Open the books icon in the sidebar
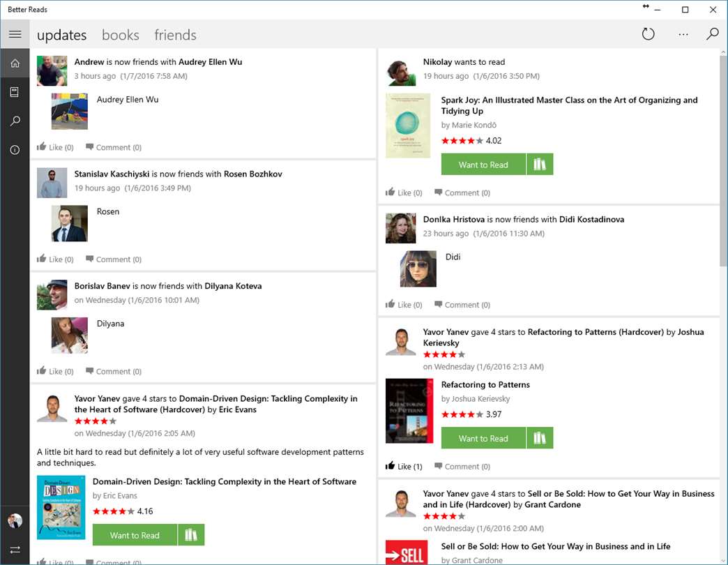 [15, 92]
